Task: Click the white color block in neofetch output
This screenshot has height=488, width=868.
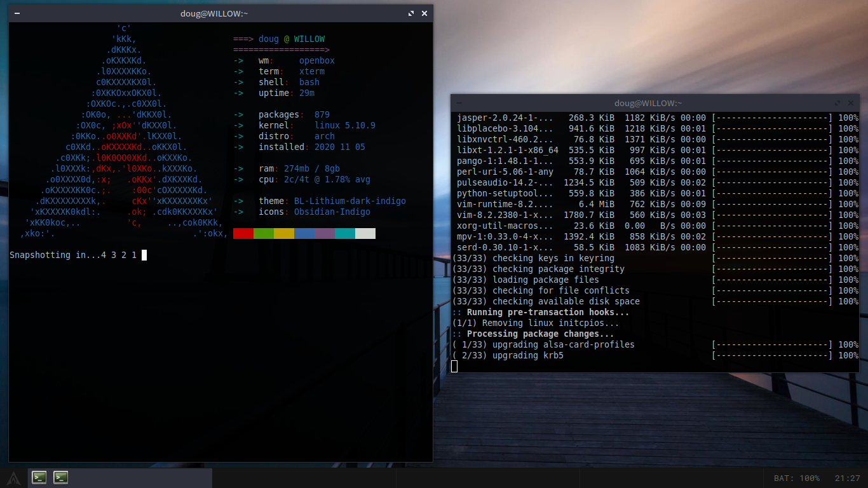Action: tap(365, 234)
